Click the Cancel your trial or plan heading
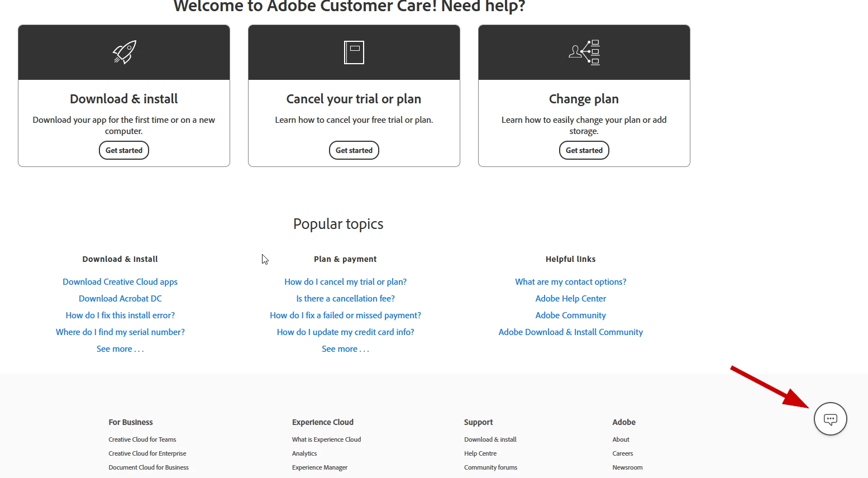The width and height of the screenshot is (868, 478). [354, 99]
